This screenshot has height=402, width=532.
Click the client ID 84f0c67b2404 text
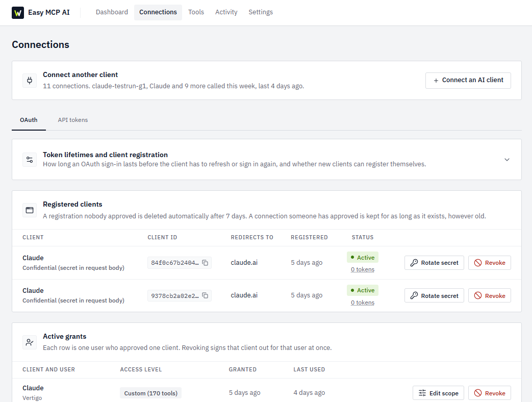[x=175, y=263]
